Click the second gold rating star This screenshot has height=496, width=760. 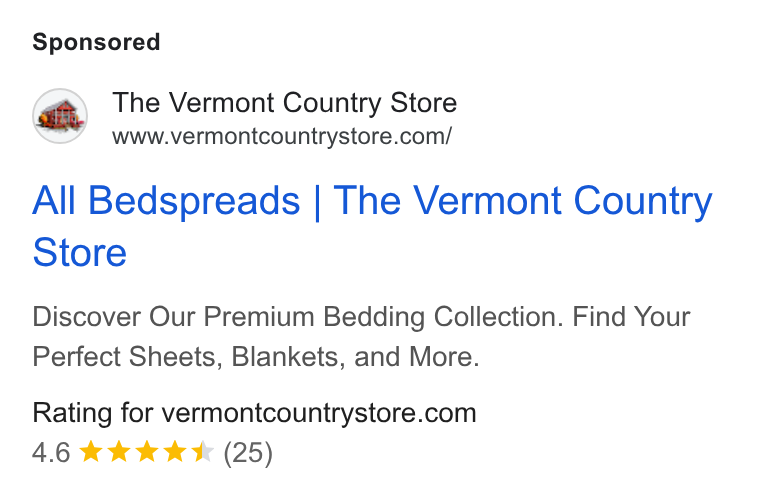[118, 452]
